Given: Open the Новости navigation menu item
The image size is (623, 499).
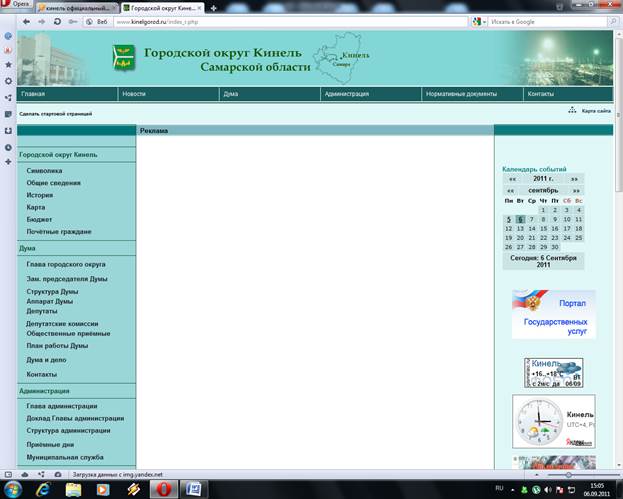Looking at the screenshot, I should (x=133, y=94).
